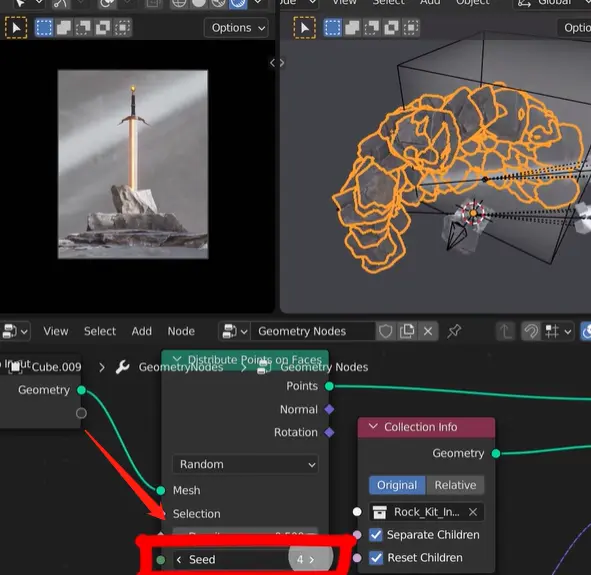Click the rendered sword image preview
The height and width of the screenshot is (575, 591).
pyautogui.click(x=133, y=164)
